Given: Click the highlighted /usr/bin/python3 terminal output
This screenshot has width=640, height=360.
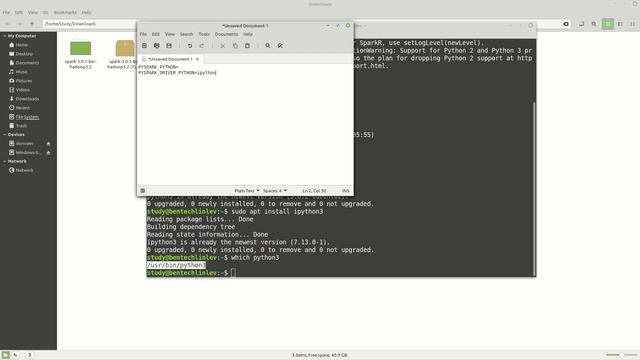Looking at the screenshot, I should 176,265.
